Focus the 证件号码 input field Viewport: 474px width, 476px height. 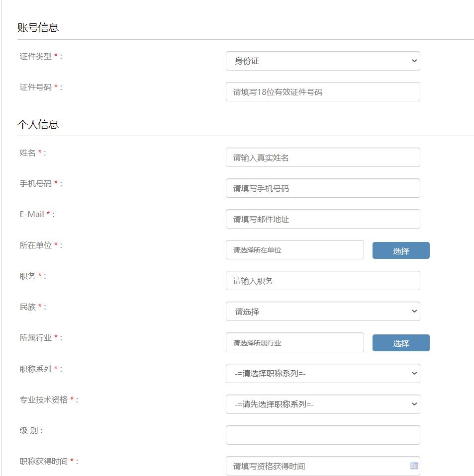[322, 92]
